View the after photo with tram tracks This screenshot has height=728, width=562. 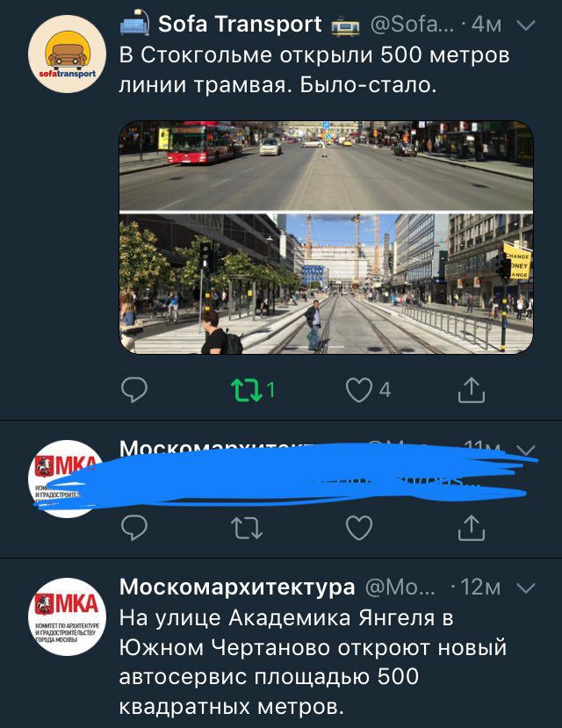(327, 284)
